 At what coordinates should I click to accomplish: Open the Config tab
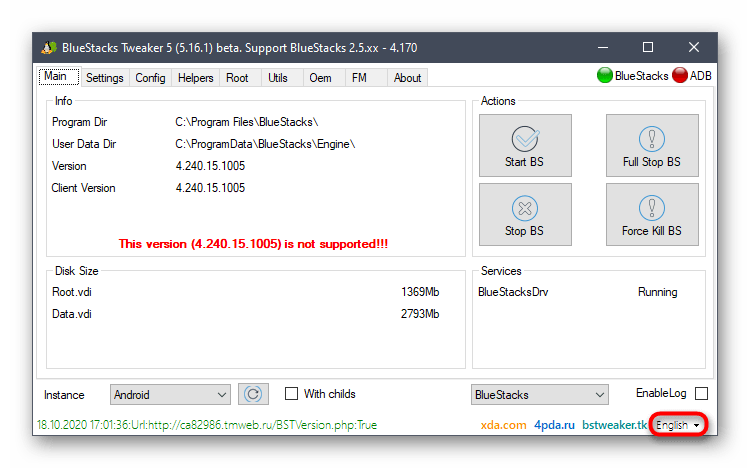150,78
